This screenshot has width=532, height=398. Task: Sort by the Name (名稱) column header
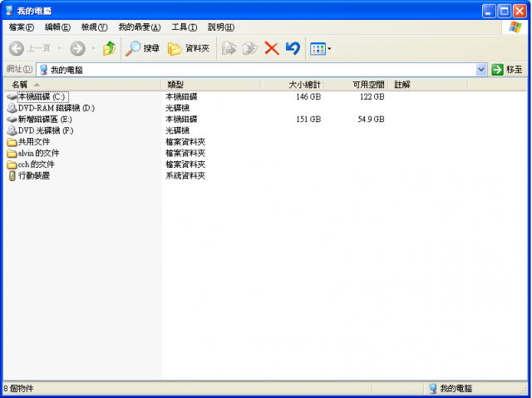pos(82,85)
